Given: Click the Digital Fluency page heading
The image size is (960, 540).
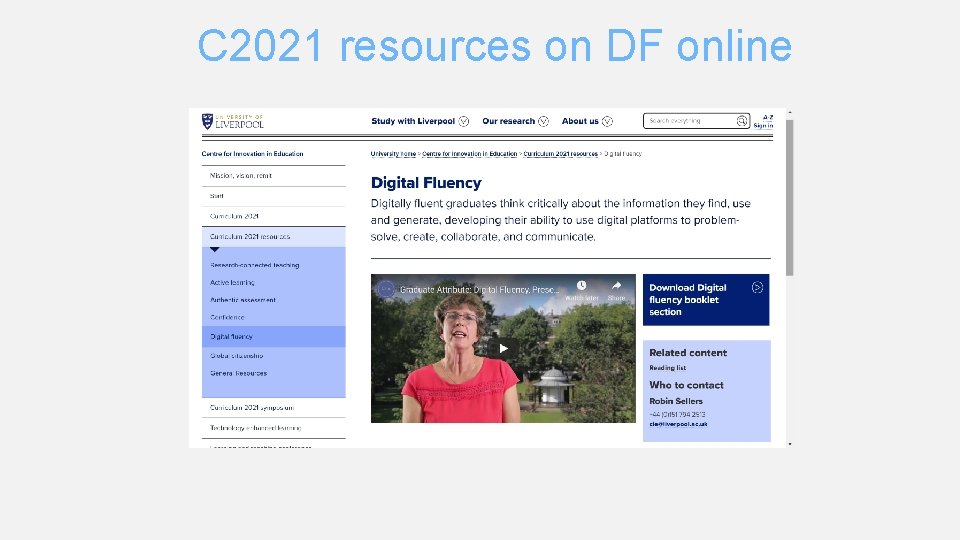Looking at the screenshot, I should (x=426, y=182).
